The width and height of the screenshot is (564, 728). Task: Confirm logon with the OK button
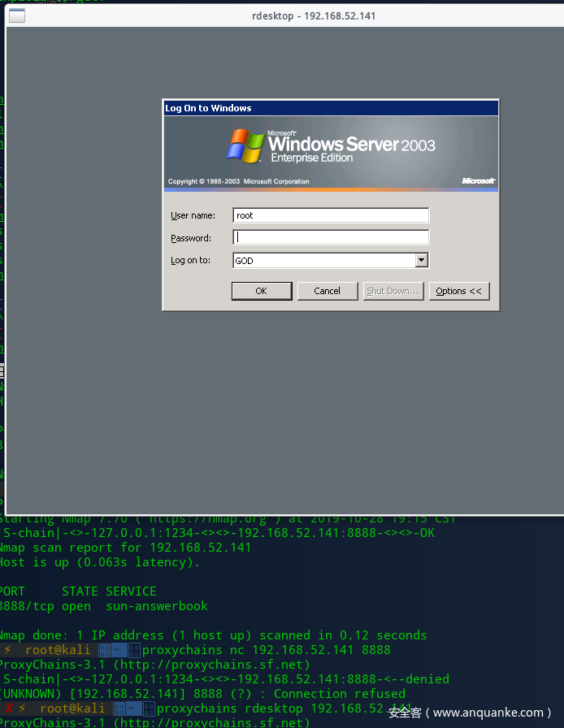point(262,291)
